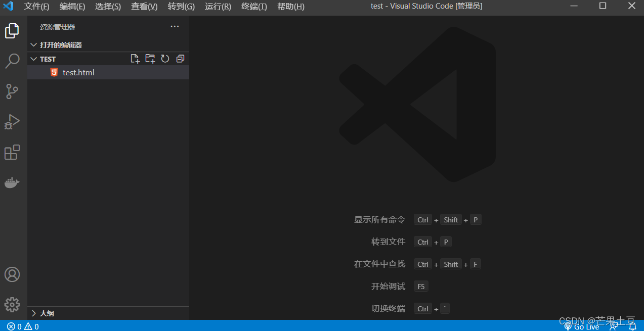Click the warnings count in status bar
Viewport: 644px width, 331px height.
tap(31, 326)
